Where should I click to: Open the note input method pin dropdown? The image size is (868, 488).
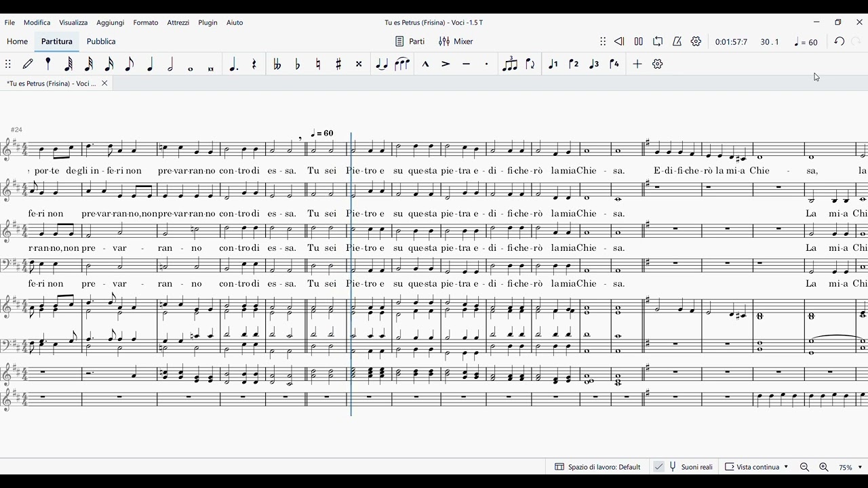(48, 64)
